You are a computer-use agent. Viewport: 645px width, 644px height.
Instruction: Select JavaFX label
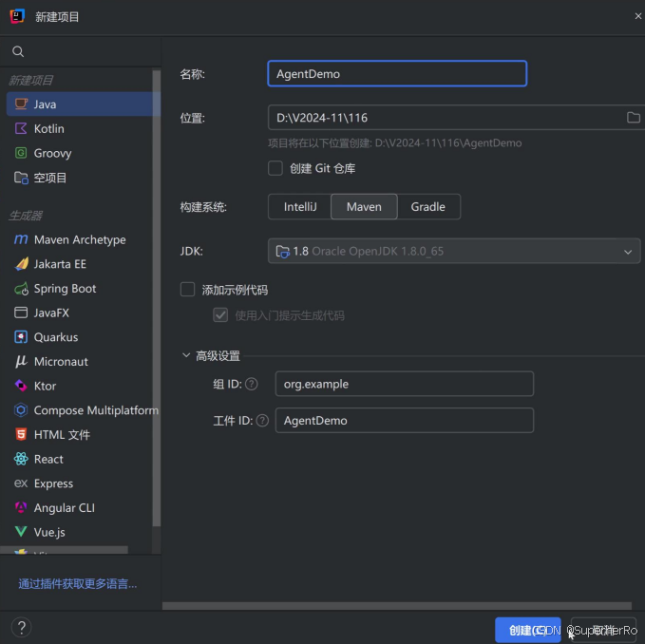(51, 313)
